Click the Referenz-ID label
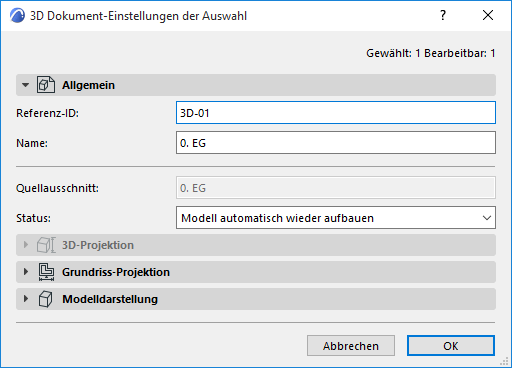 pos(47,113)
